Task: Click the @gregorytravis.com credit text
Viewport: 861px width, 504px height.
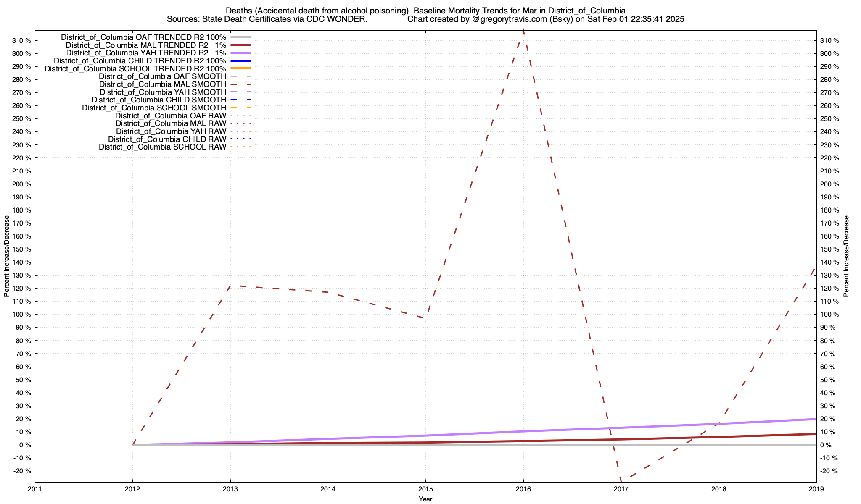Action: click(510, 19)
